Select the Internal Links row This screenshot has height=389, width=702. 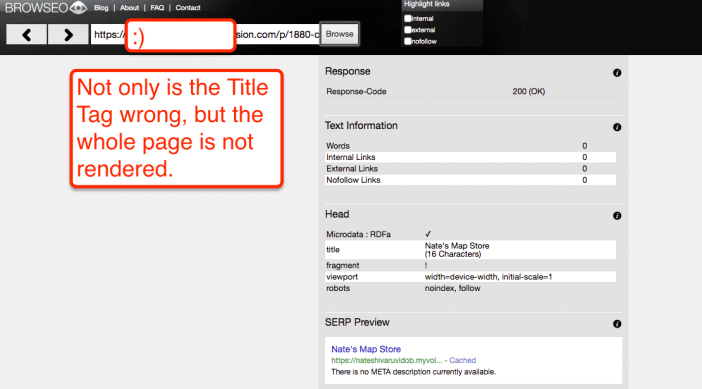pyautogui.click(x=471, y=157)
